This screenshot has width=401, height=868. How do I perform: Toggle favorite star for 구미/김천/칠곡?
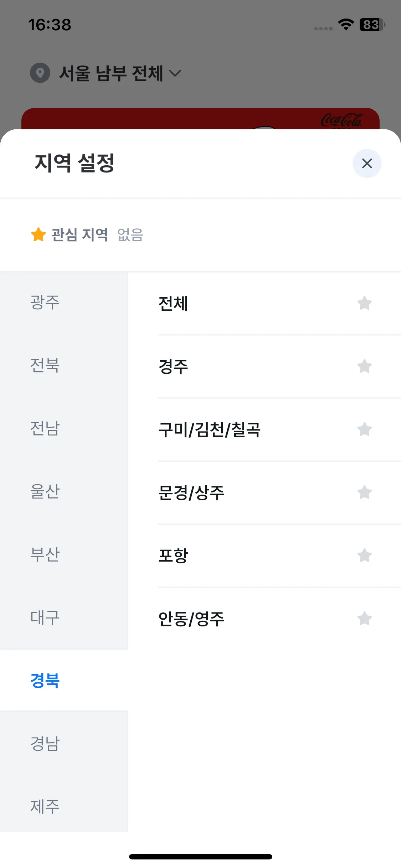(x=364, y=429)
